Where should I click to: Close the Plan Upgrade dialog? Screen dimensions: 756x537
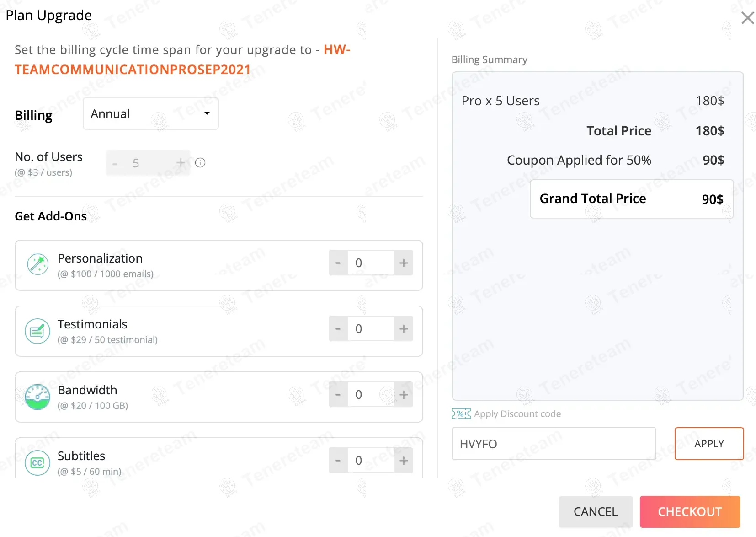tap(747, 18)
